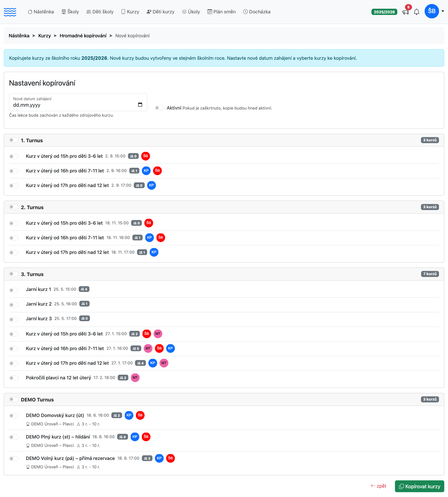Screen dimensions: 448x497
Task: Open the 2025/2026 school year selector
Action: [384, 12]
